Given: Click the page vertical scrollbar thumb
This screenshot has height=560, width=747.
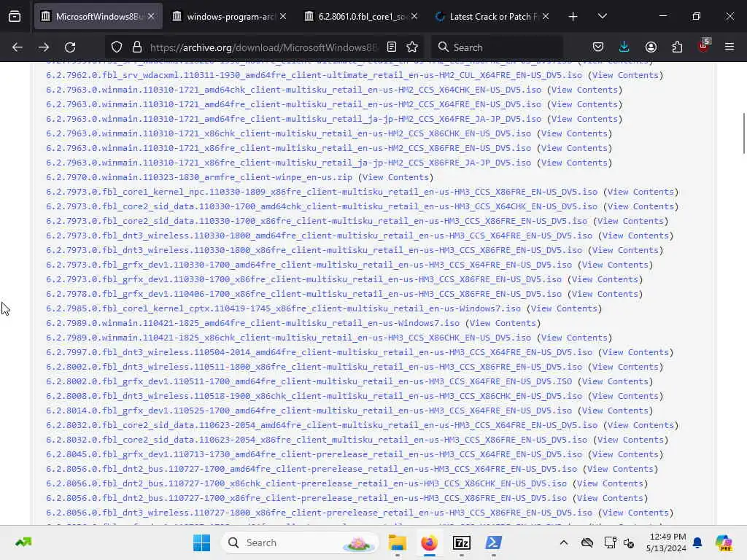Looking at the screenshot, I should point(743,133).
